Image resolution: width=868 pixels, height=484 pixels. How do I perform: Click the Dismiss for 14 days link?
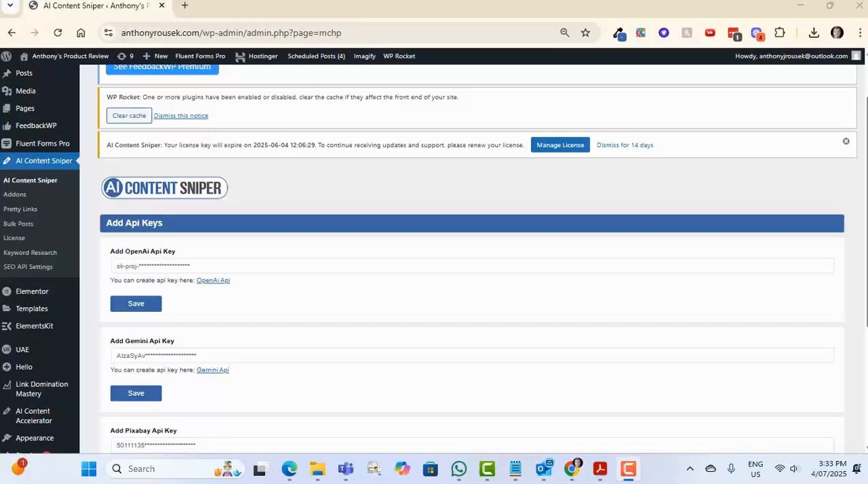625,145
